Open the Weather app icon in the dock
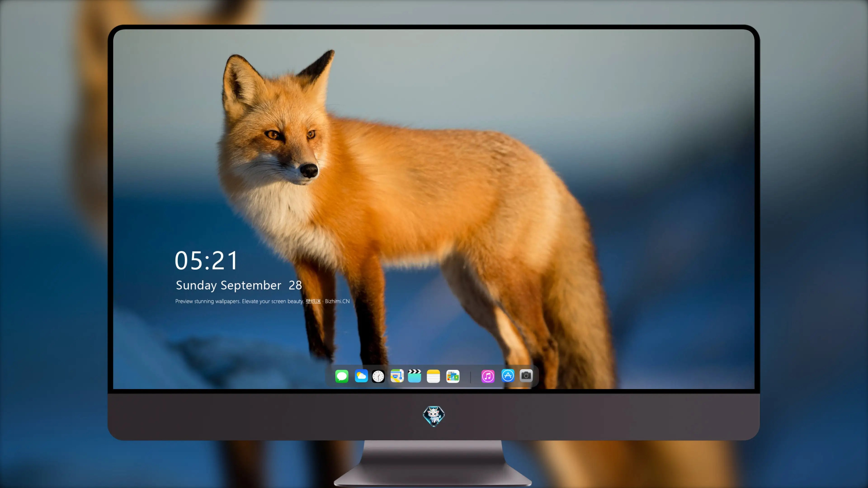This screenshot has height=488, width=868. click(361, 376)
